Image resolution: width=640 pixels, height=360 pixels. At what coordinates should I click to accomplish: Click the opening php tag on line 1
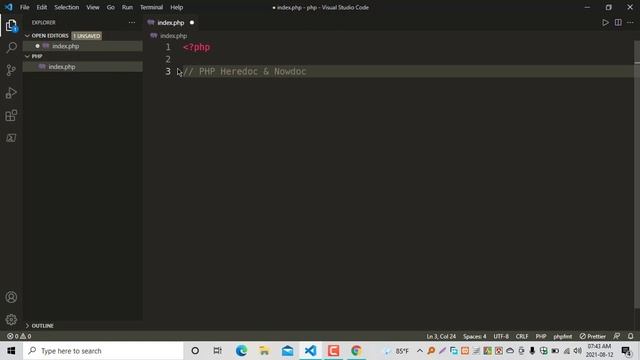coord(196,47)
